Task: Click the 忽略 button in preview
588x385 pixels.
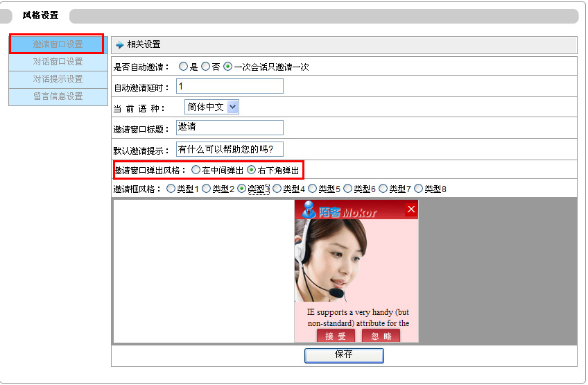Action: [x=381, y=336]
